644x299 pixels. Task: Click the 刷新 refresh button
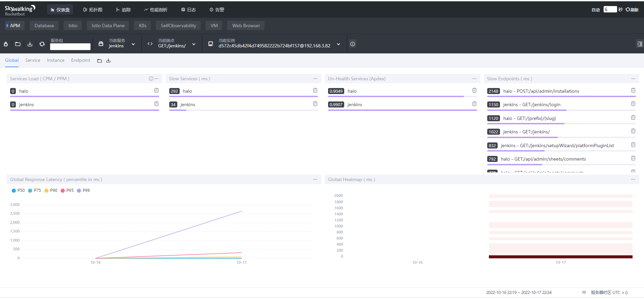click(632, 10)
